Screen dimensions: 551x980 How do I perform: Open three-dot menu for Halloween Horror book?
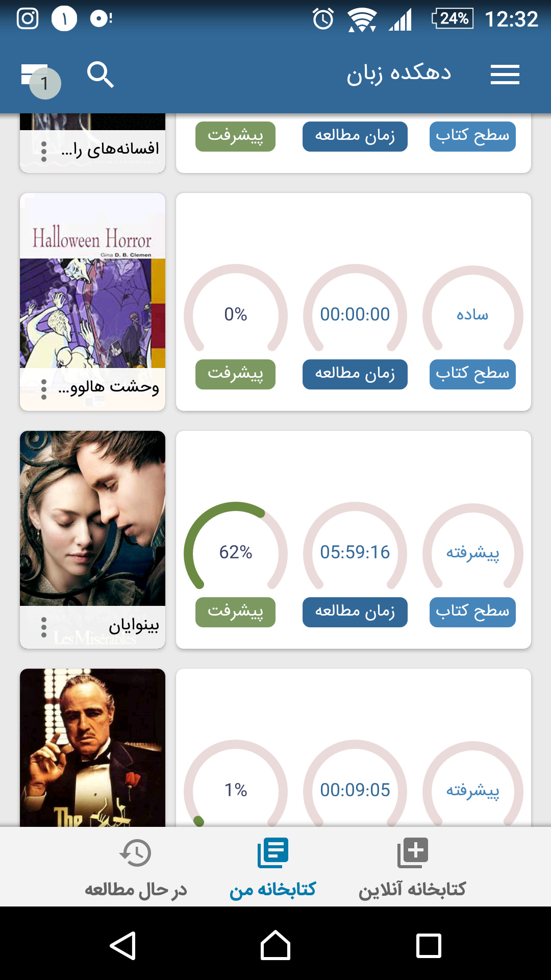point(44,389)
